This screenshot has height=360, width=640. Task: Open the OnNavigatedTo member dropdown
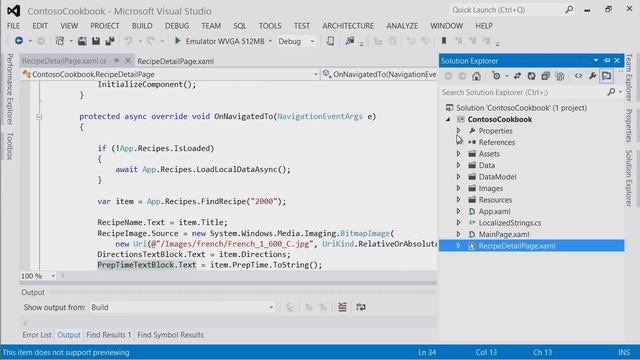pyautogui.click(x=380, y=74)
